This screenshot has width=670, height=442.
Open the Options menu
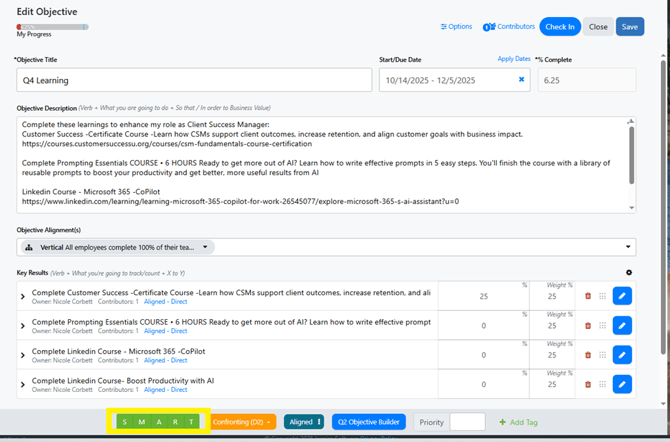click(456, 27)
